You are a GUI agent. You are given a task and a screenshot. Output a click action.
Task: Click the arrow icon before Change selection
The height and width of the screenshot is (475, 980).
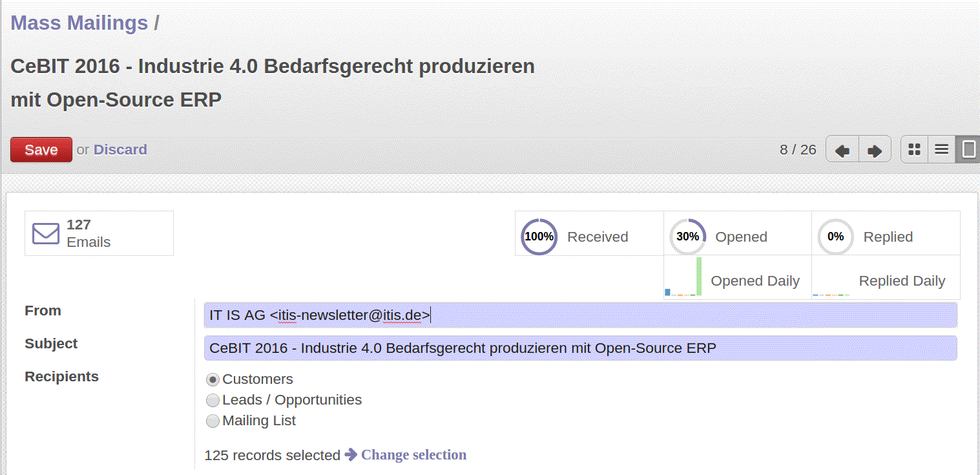[351, 454]
